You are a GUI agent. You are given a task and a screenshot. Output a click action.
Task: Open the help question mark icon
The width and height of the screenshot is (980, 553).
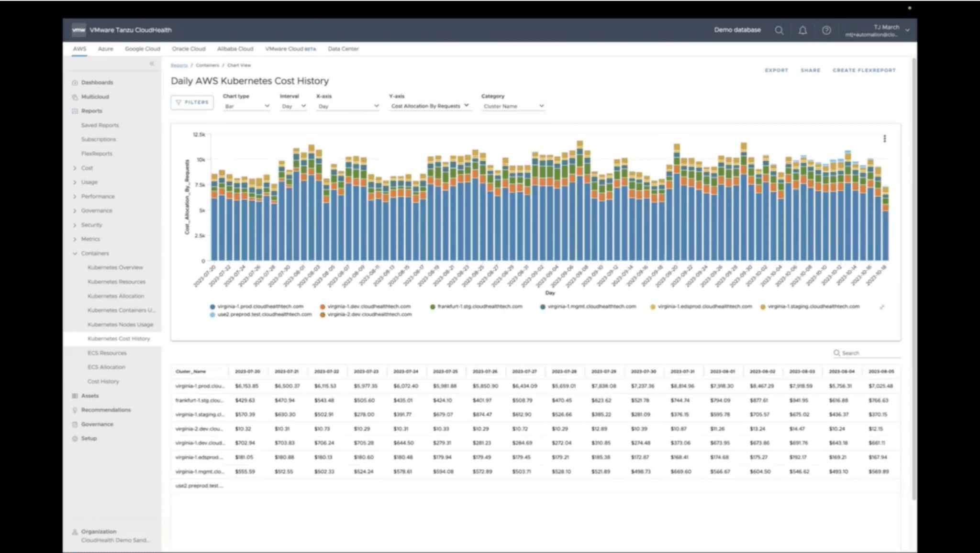coord(826,30)
